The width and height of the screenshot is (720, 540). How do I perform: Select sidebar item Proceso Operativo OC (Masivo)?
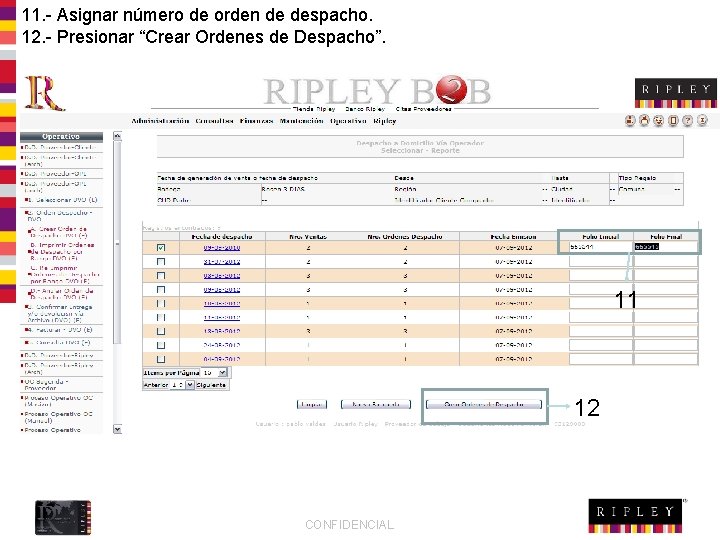point(58,401)
